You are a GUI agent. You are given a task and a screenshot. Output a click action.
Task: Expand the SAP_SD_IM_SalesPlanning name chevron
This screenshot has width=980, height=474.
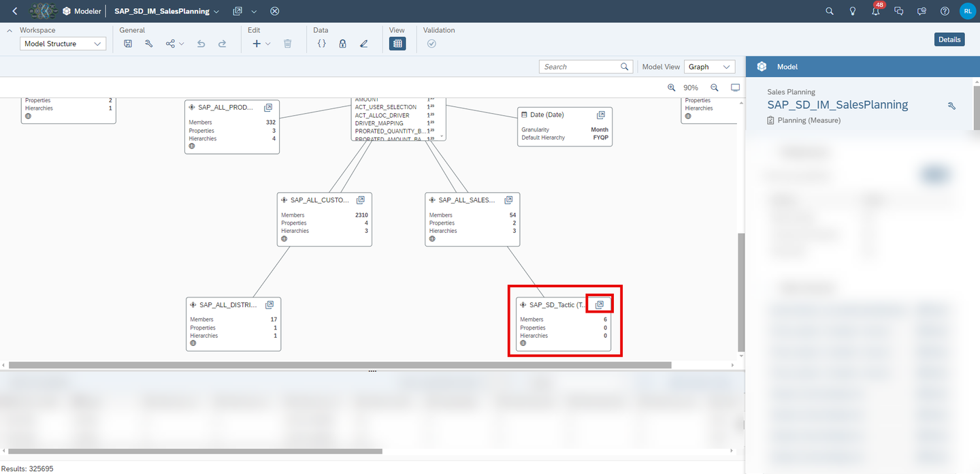pos(216,12)
